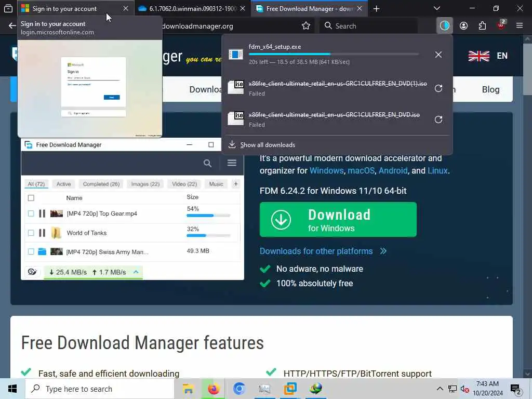
Task: Open the extensions puzzle icon
Action: point(482,26)
